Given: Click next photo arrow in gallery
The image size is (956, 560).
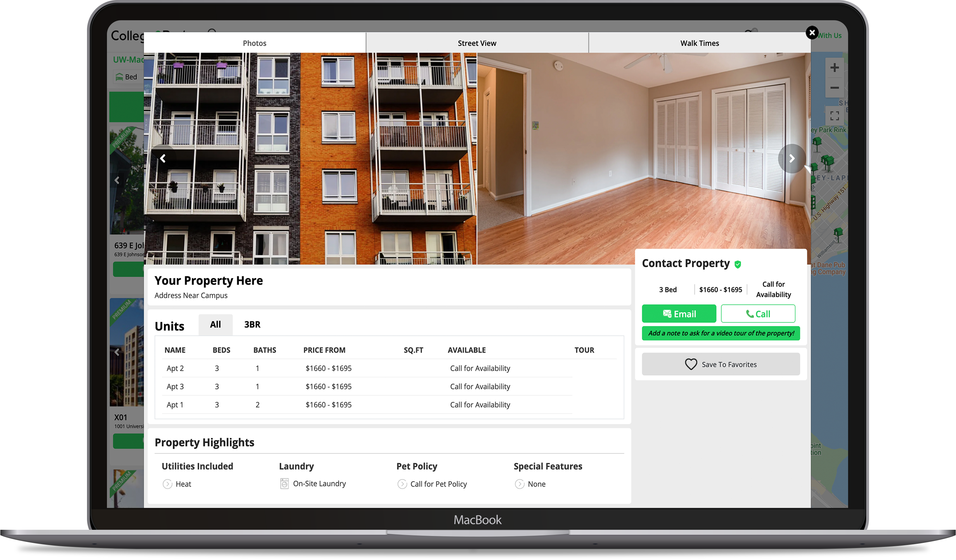Looking at the screenshot, I should [x=791, y=159].
